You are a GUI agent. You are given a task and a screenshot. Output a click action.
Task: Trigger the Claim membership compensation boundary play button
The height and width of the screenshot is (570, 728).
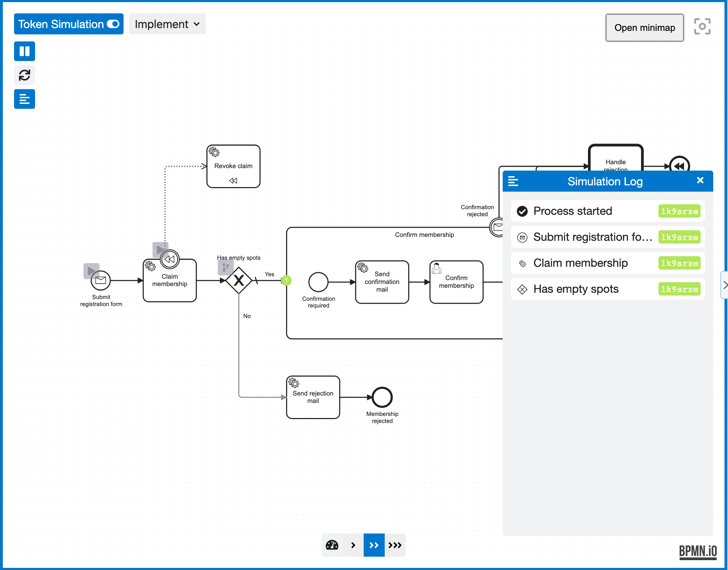[160, 250]
